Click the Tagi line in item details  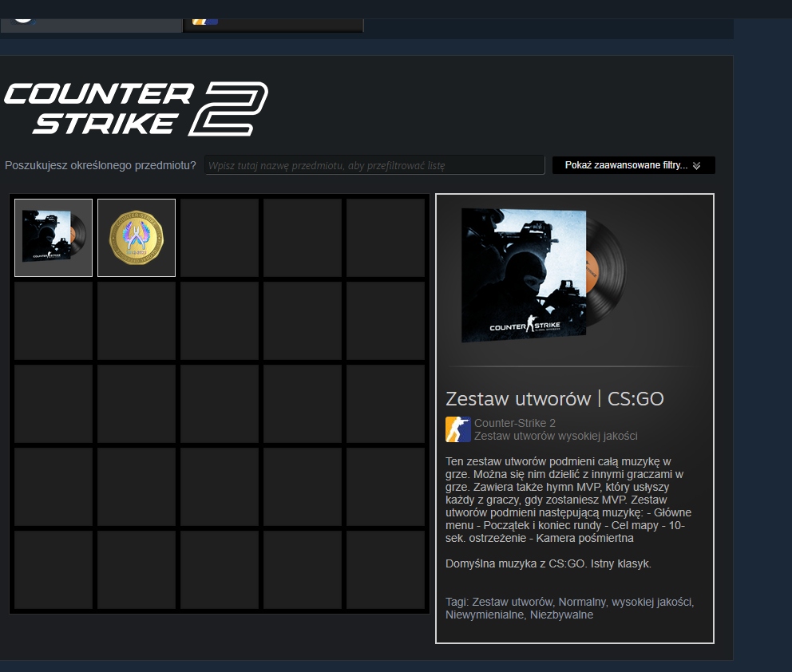tap(570, 608)
